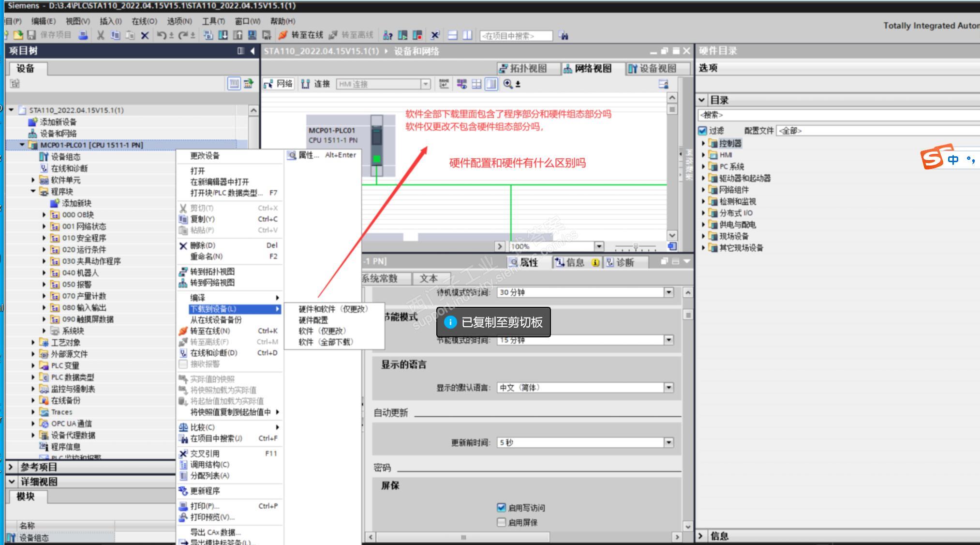Screen dimensions: 980x545
Task: Click the Go online (转至在线) toolbar icon
Action: coord(283,35)
